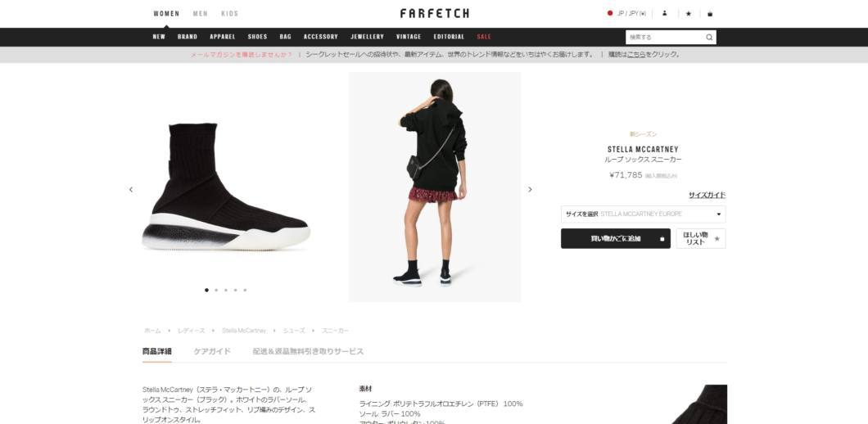Image resolution: width=868 pixels, height=424 pixels.
Task: Click the 買い物かごに追加 add-to-cart button
Action: [616, 238]
